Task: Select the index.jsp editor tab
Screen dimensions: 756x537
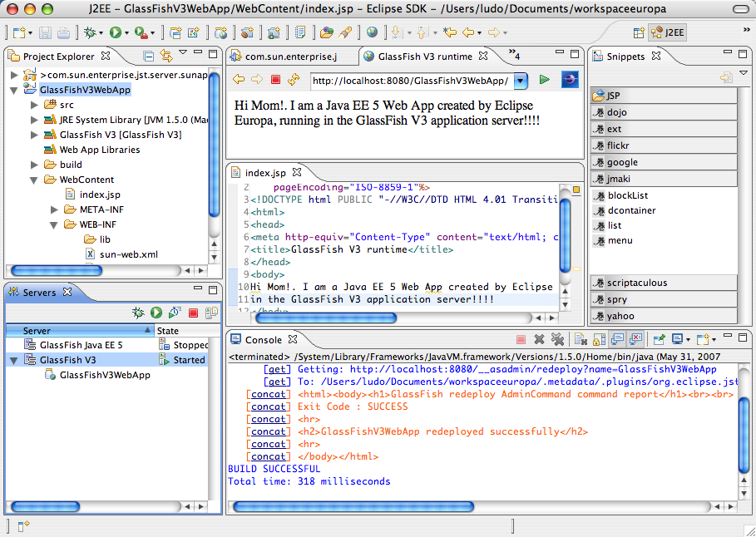Action: pyautogui.click(x=265, y=173)
